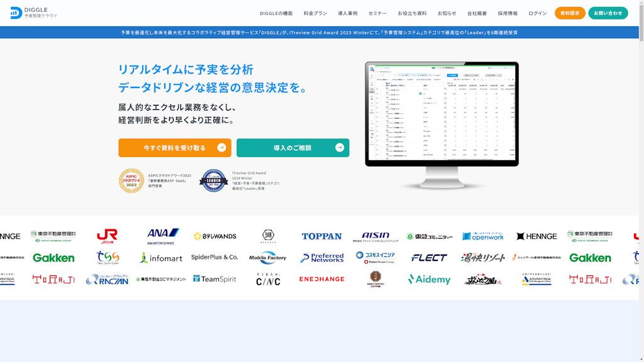644x362 pixels.
Task: Click the ASPIC Cloud Award 2023 badge
Action: coord(131,180)
